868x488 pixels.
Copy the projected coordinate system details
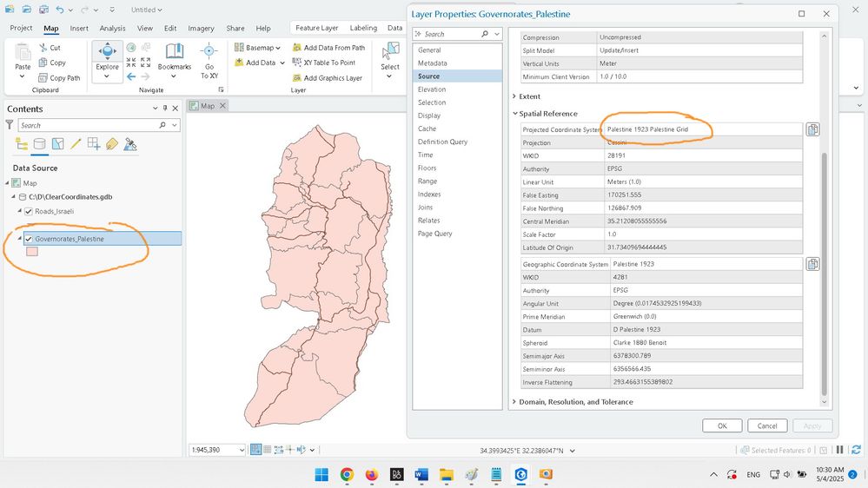click(812, 129)
